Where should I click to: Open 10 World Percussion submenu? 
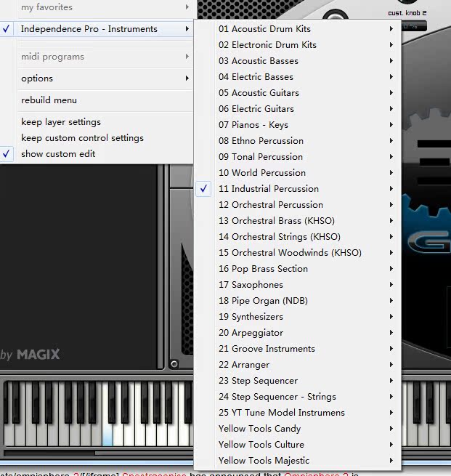click(x=298, y=173)
